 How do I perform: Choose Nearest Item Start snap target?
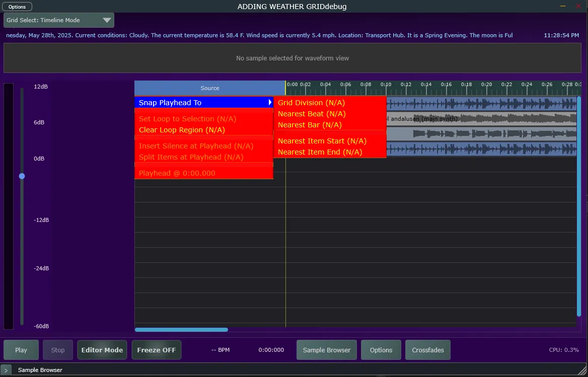tap(322, 141)
